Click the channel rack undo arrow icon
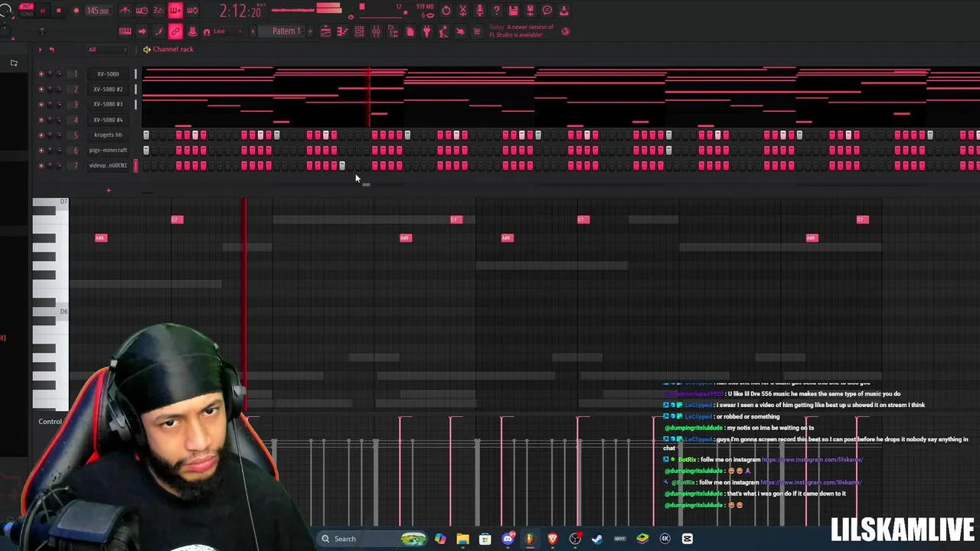 tap(51, 50)
